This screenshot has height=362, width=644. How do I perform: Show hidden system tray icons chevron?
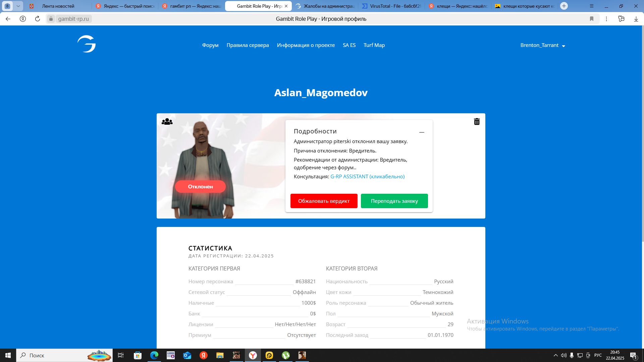[x=555, y=355]
